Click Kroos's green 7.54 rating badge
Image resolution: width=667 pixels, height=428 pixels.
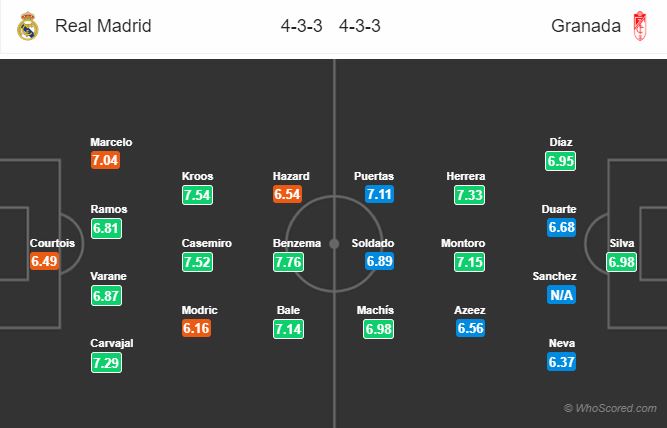[x=197, y=195]
